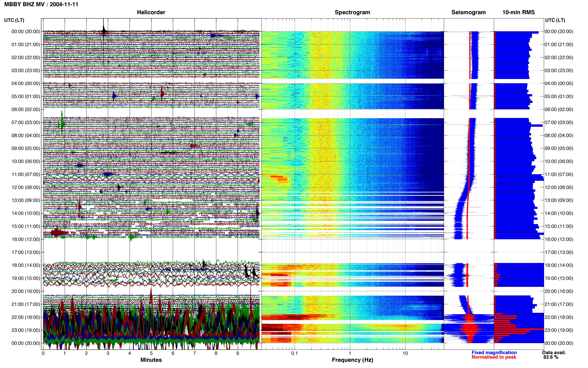
Task: Click the Spectrogram panel heading
Action: [352, 12]
